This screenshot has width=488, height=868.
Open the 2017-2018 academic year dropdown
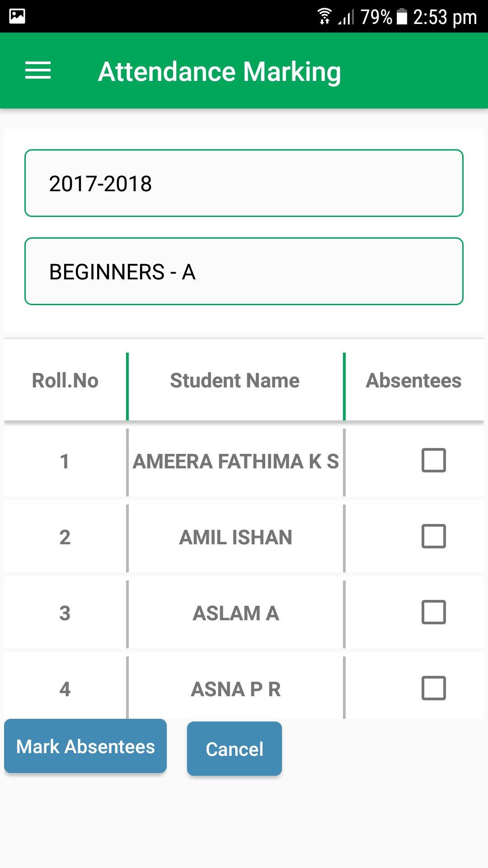(x=244, y=183)
